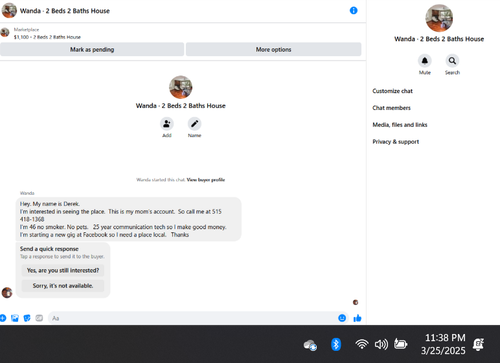This screenshot has height=363, width=500.
Task: Click the conversation information icon
Action: (353, 11)
